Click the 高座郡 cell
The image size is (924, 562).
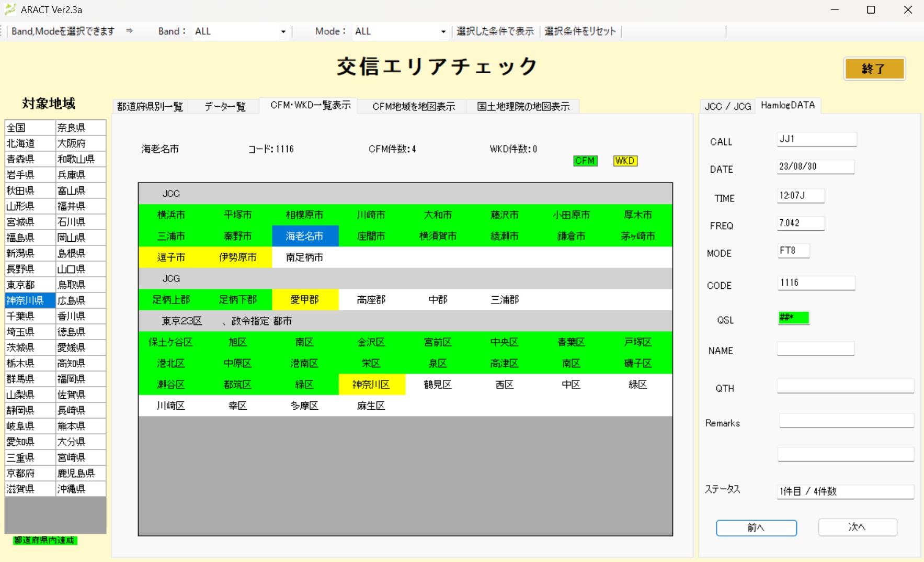pos(371,300)
